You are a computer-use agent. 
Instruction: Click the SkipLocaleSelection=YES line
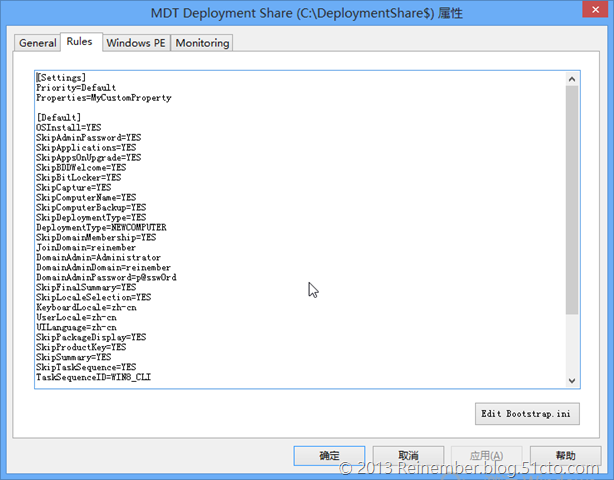pyautogui.click(x=94, y=297)
